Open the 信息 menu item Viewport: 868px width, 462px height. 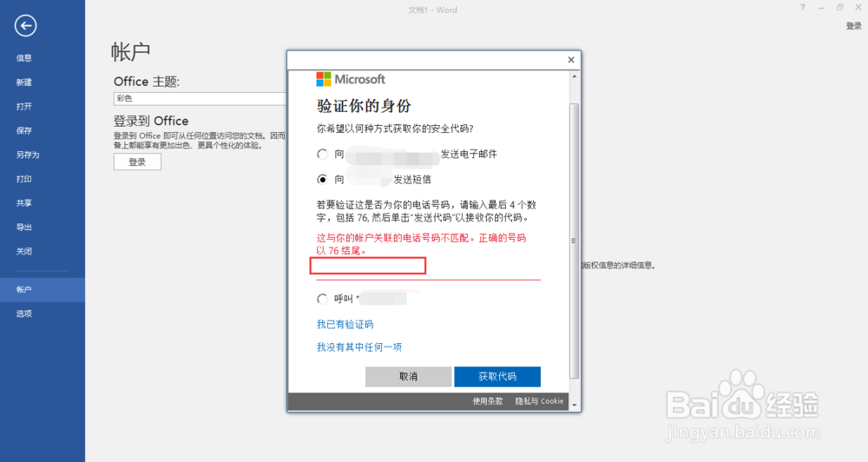click(23, 58)
